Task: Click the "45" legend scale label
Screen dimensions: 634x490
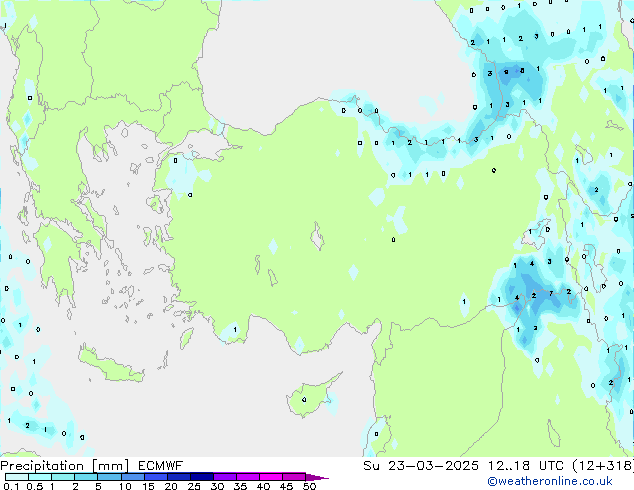Action: [x=286, y=486]
